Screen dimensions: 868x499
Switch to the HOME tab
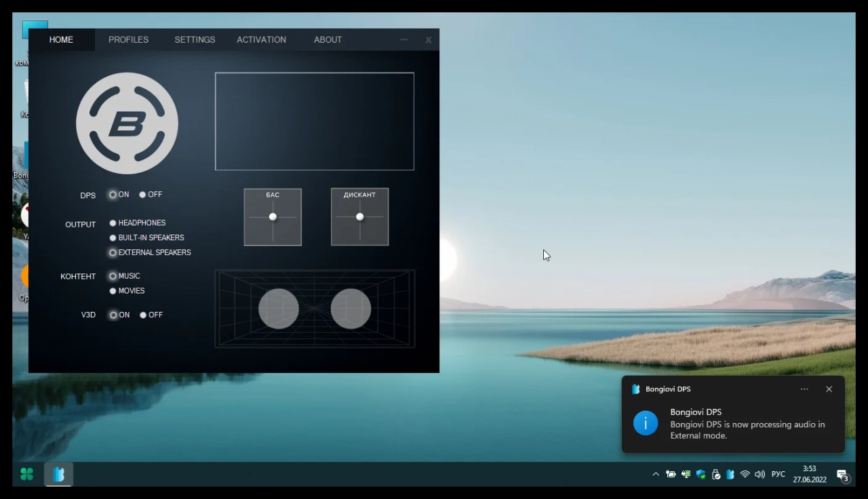[x=61, y=40]
